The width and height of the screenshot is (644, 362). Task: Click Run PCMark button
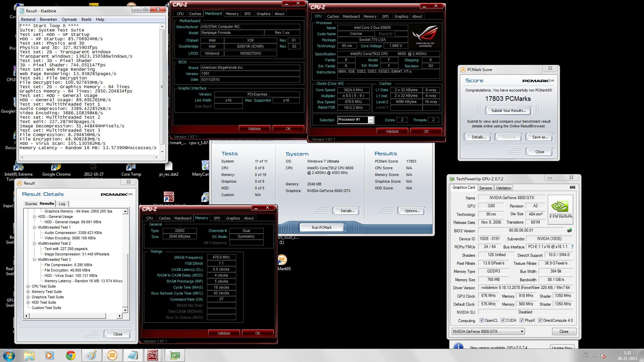(x=322, y=228)
